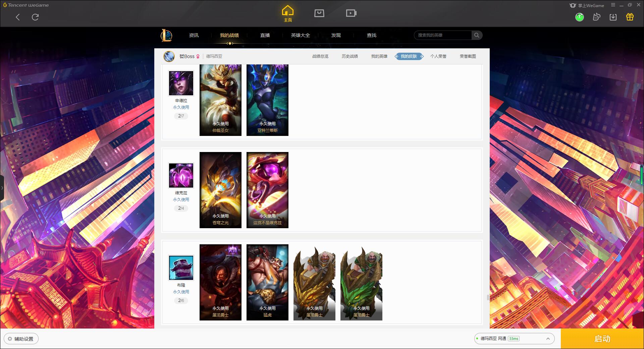Click the 哲Boss profile avatar
Viewport: 644px width, 349px height.
[169, 56]
